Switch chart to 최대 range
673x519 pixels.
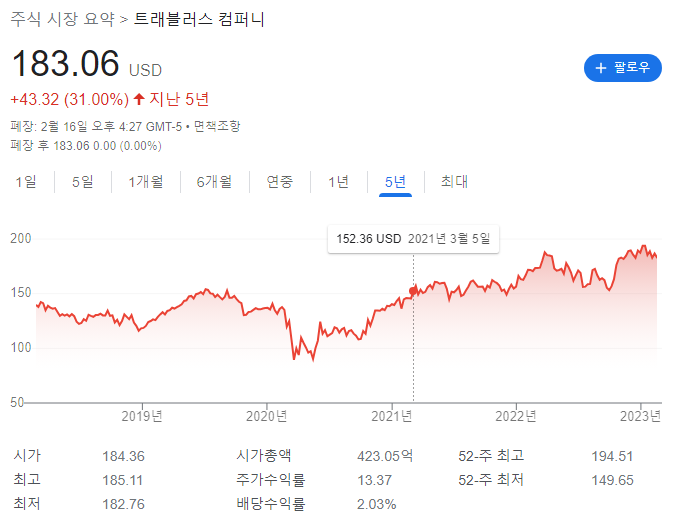(x=454, y=182)
